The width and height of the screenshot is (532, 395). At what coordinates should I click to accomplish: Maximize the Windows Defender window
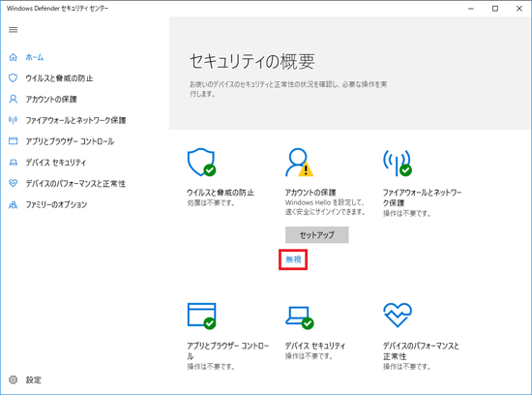click(495, 9)
